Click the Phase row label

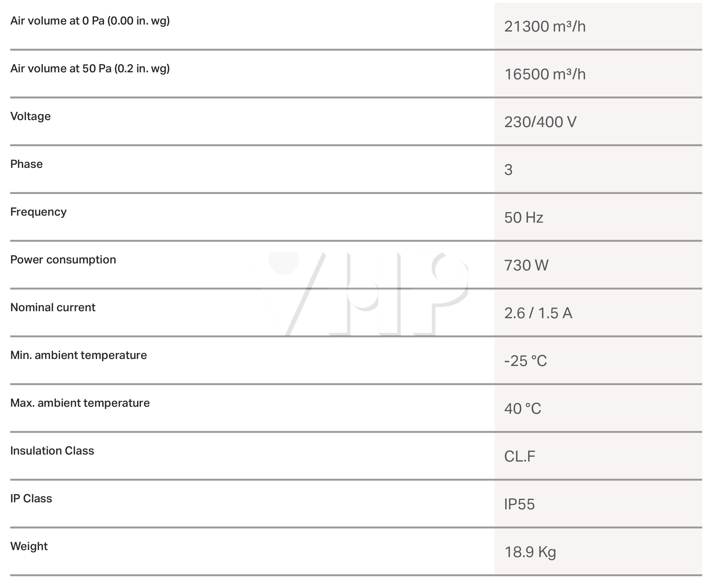click(26, 164)
